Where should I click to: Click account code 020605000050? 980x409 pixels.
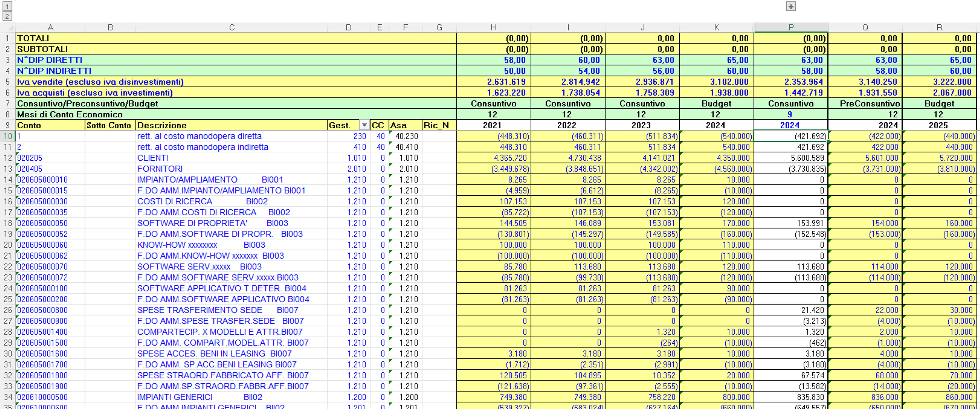50,223
